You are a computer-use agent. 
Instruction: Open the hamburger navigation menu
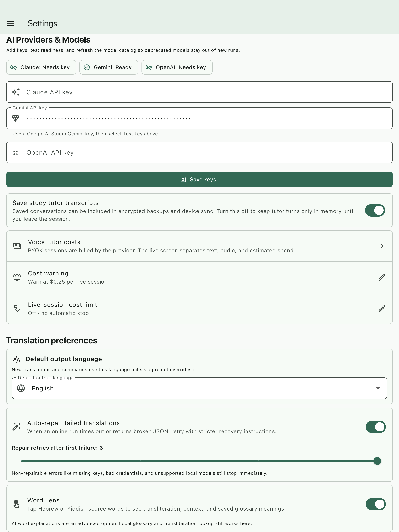(11, 23)
